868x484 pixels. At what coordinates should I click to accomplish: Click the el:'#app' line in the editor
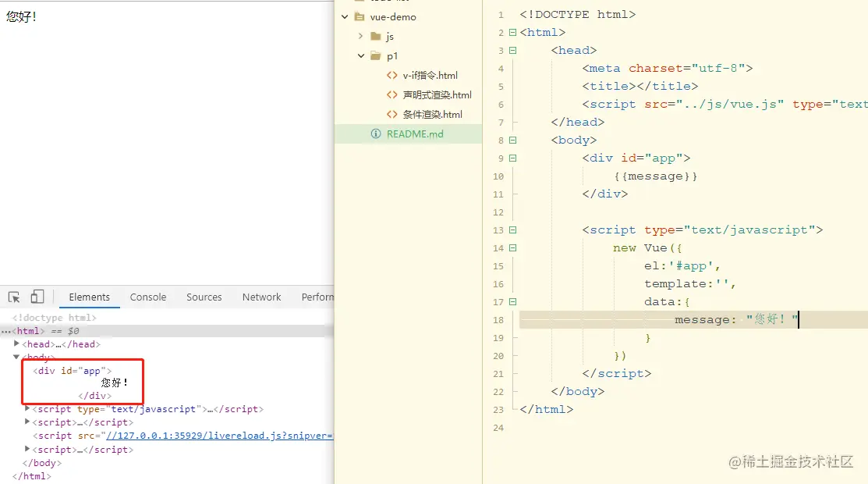(682, 266)
